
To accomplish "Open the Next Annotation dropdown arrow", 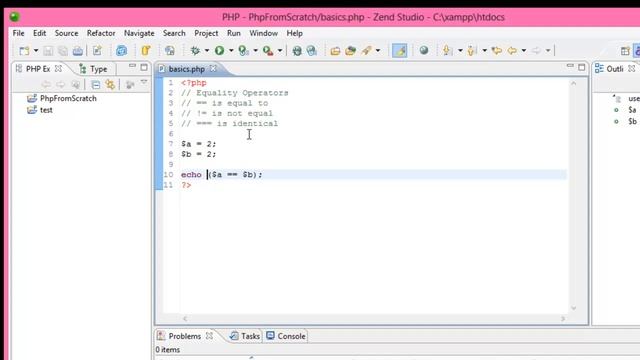I will 460,51.
